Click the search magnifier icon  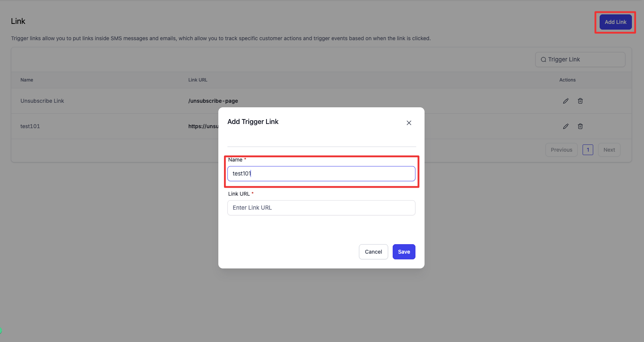click(x=543, y=60)
